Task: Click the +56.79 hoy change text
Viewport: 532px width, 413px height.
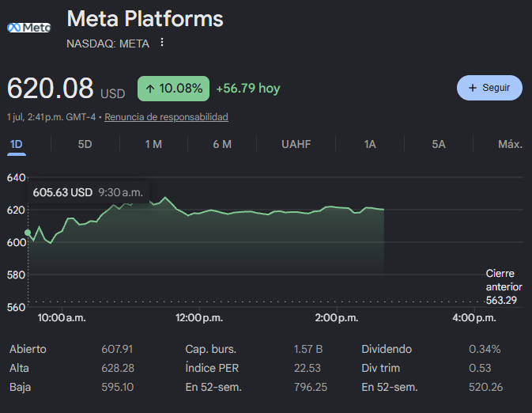Action: coord(248,89)
